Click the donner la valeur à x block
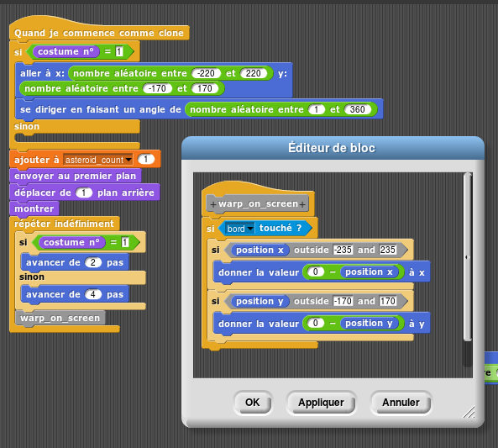 pos(322,272)
